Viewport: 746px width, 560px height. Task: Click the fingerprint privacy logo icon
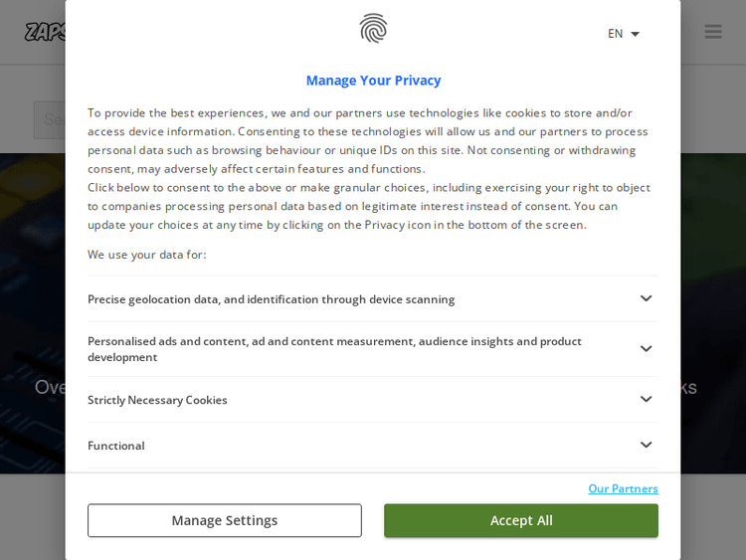[373, 28]
